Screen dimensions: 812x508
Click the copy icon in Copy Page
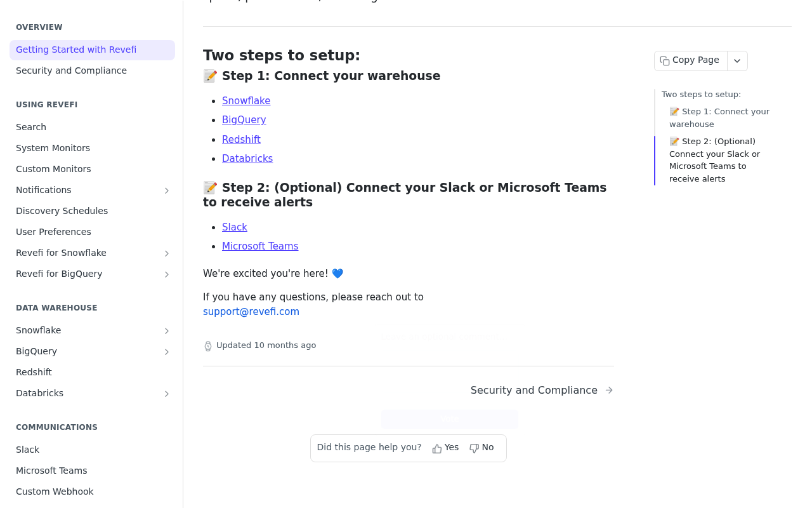[x=665, y=61]
